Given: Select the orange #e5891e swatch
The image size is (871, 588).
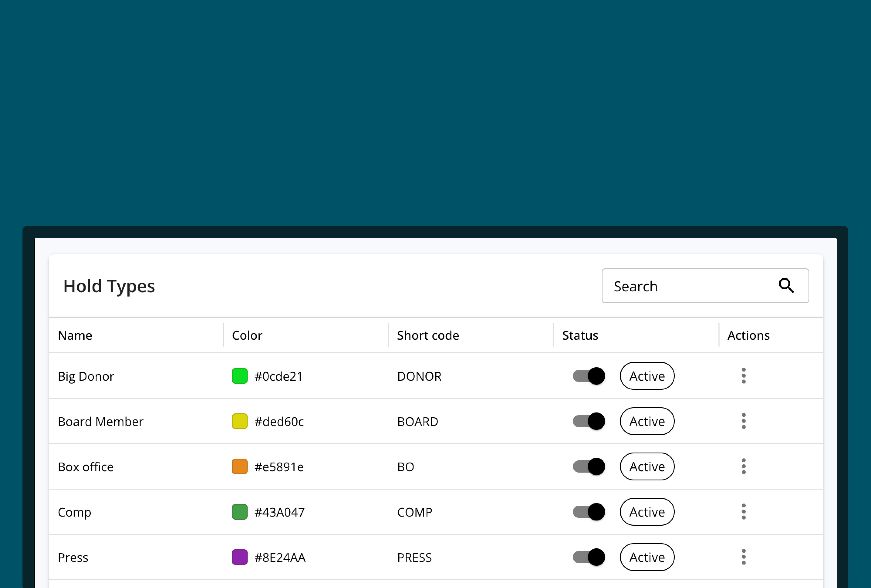Looking at the screenshot, I should tap(240, 466).
